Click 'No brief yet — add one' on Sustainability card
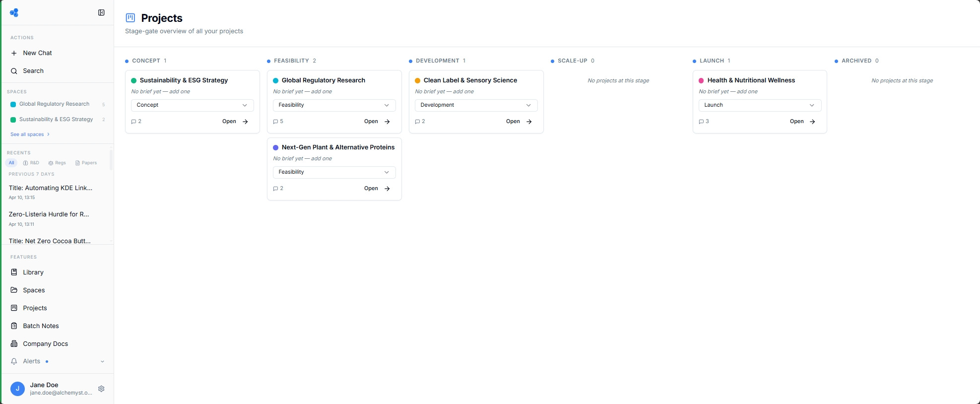 click(x=161, y=91)
